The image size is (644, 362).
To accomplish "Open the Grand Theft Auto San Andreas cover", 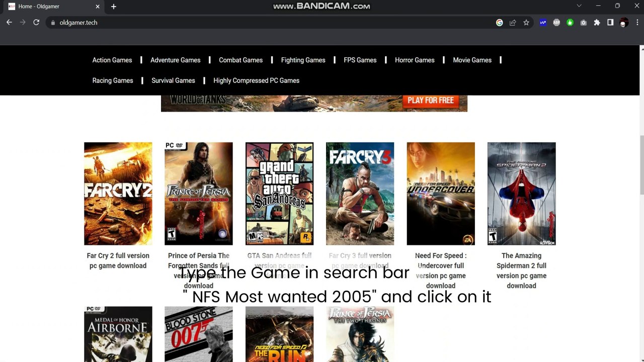I will point(279,194).
